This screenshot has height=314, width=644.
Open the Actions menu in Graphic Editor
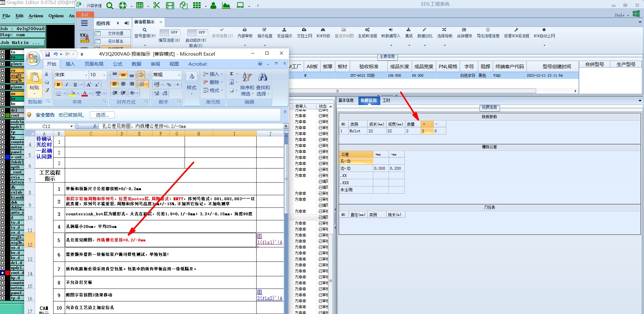tap(36, 16)
